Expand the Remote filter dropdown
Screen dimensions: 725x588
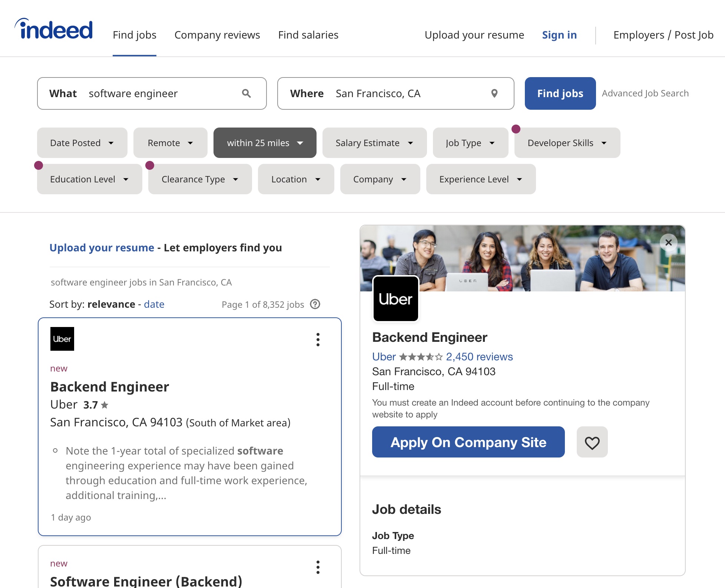click(x=171, y=143)
